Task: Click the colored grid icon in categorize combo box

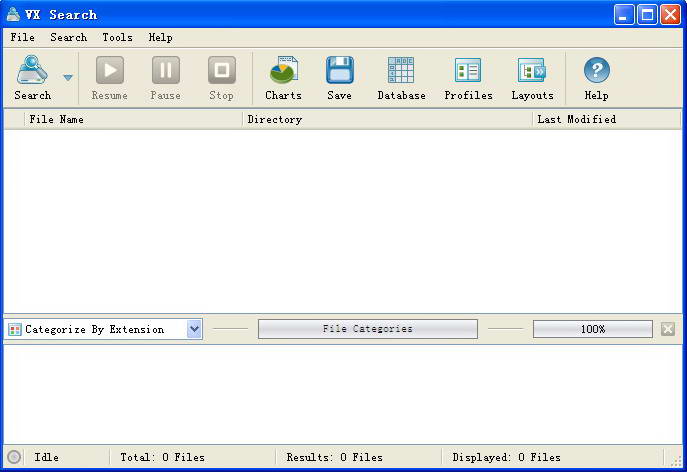Action: 15,330
